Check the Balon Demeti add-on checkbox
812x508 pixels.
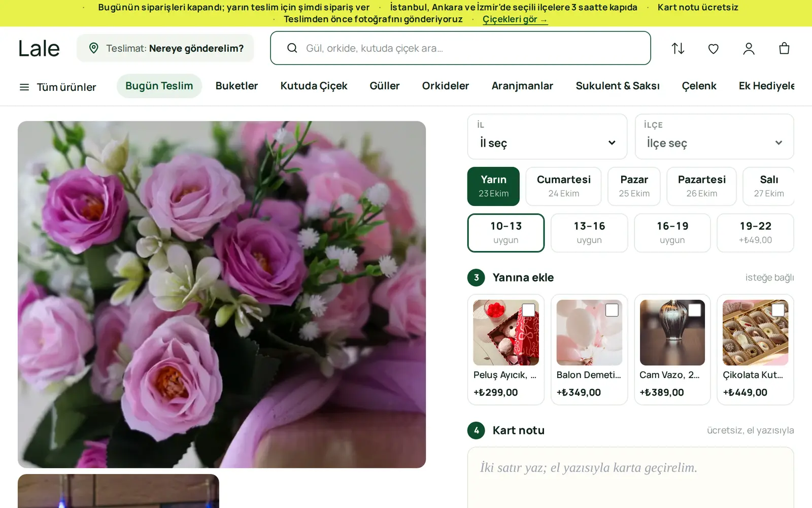click(x=612, y=310)
